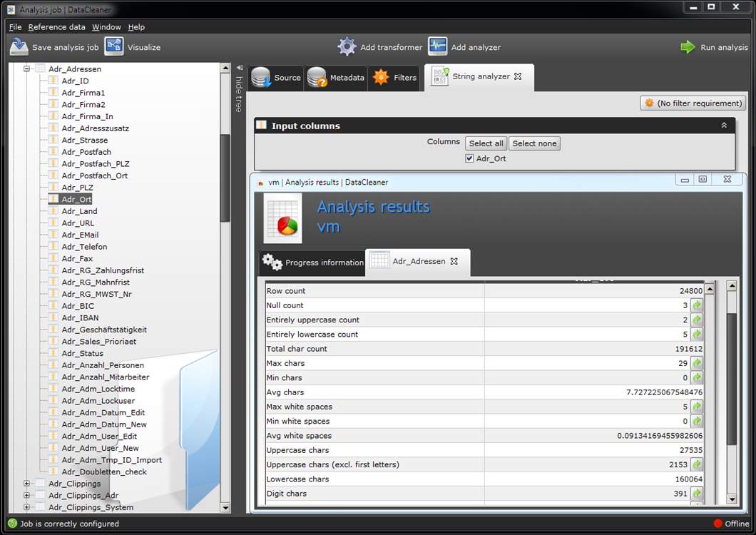This screenshot has width=756, height=535.
Task: Click drill-to-detail arrow for Null count
Action: click(x=697, y=305)
